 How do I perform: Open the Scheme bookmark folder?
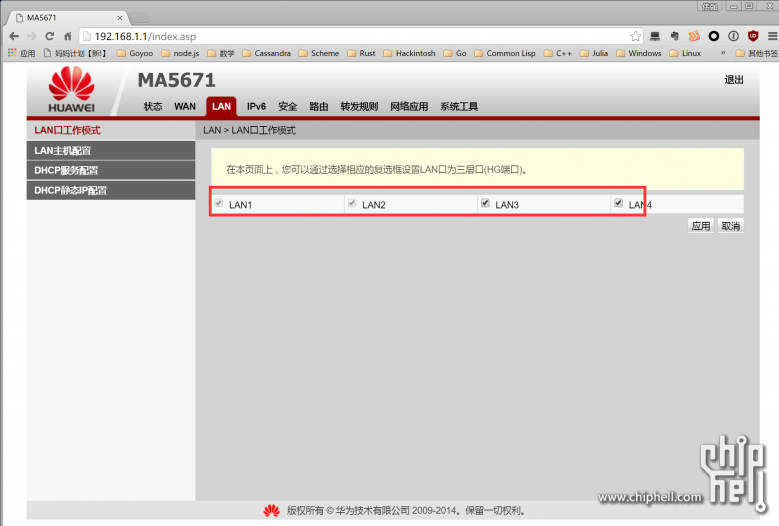318,53
